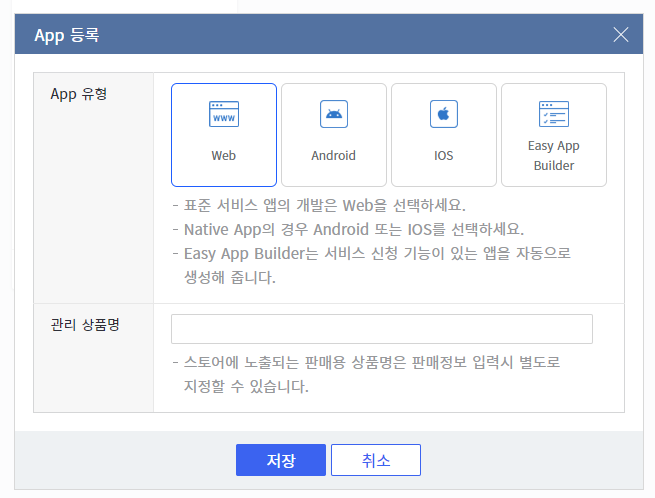
Task: Close the App 등록 dialog with X
Action: pos(621,35)
